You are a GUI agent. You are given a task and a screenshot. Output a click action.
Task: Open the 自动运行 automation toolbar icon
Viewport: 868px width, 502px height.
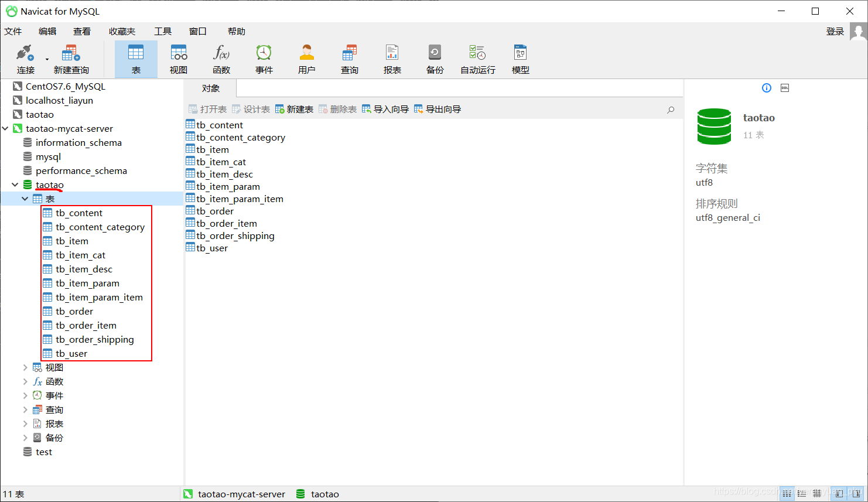[478, 59]
